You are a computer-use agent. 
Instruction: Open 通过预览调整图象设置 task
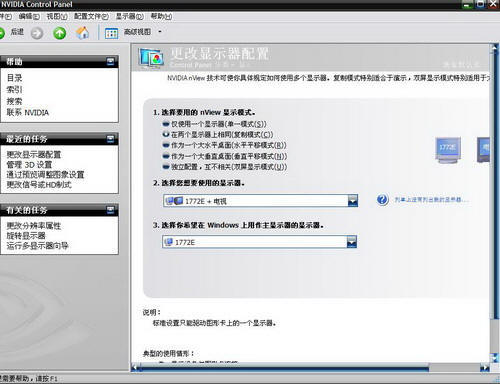coord(45,174)
